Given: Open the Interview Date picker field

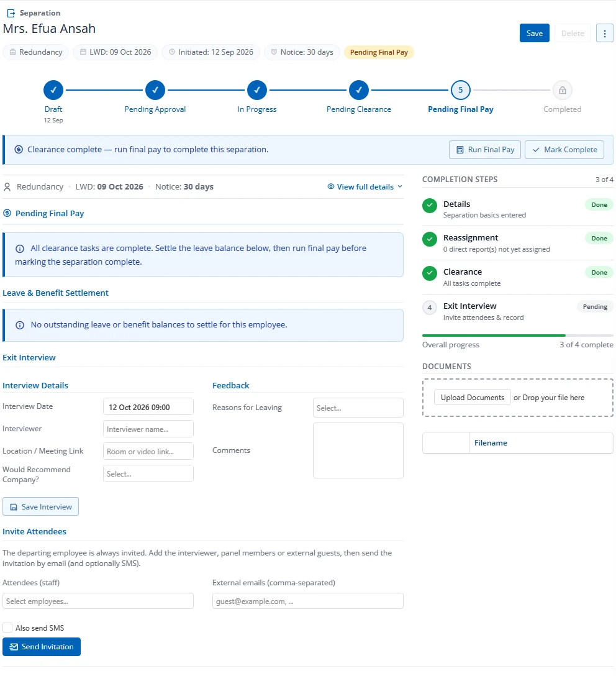Looking at the screenshot, I should (148, 407).
